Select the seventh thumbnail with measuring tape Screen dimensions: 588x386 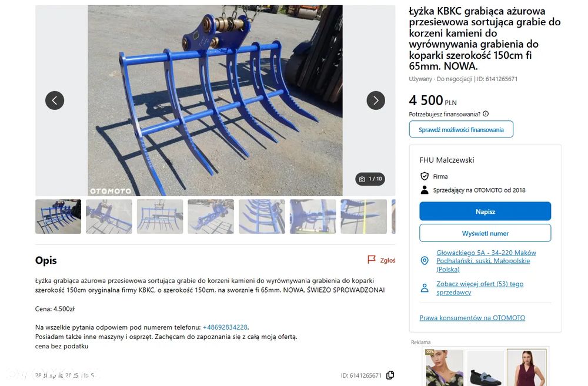[x=364, y=217]
